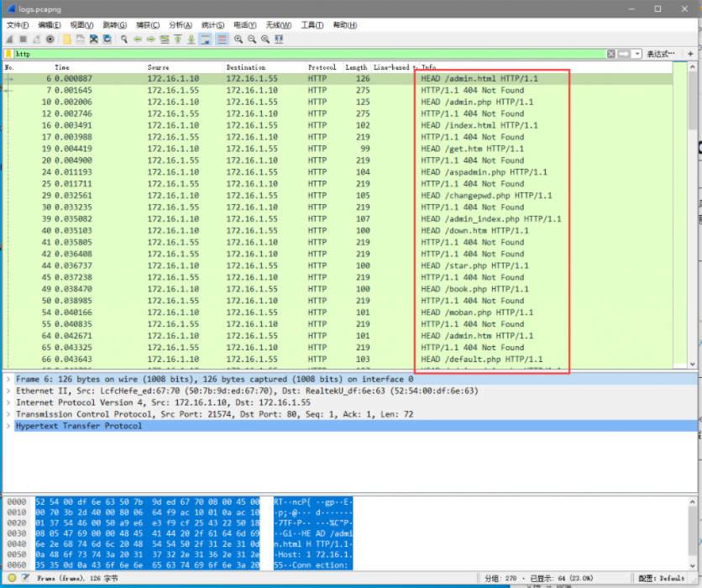Click the stop capture square icon
This screenshot has width=702, height=588.
click(x=24, y=39)
